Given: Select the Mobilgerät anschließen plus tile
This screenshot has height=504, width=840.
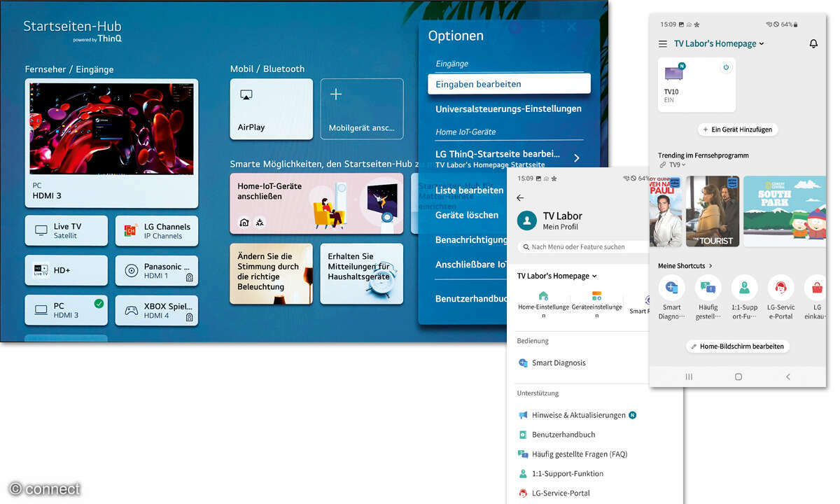Looking at the screenshot, I should click(x=362, y=109).
